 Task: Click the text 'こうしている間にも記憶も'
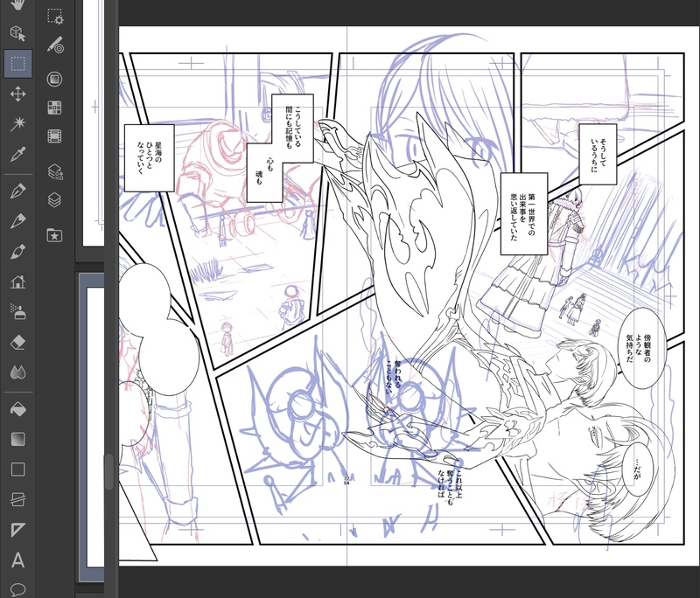[293, 128]
